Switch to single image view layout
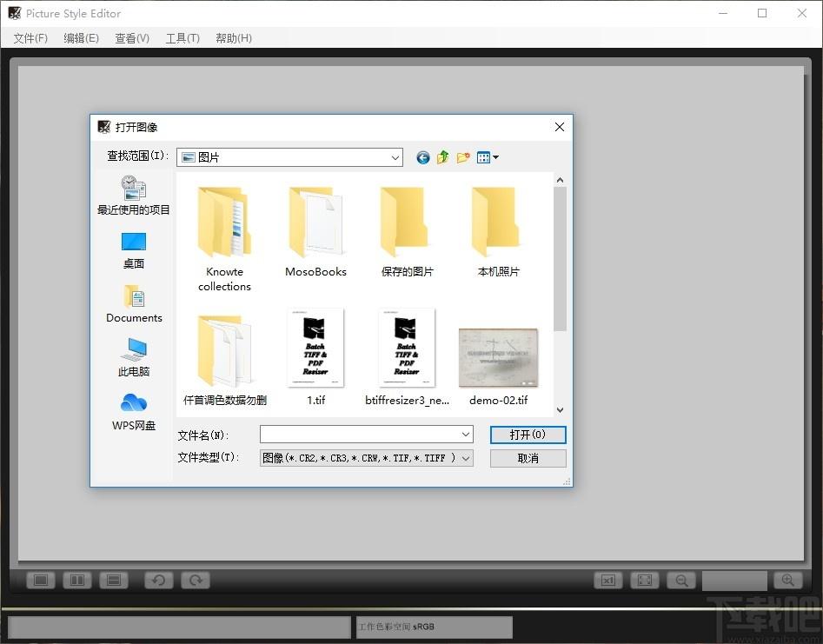This screenshot has width=823, height=644. click(x=41, y=580)
